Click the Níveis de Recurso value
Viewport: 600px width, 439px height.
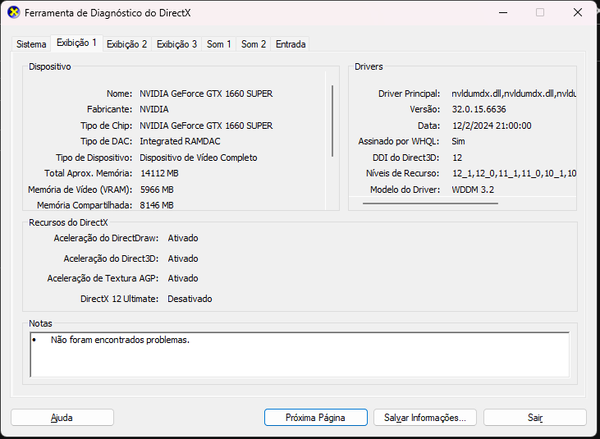tap(513, 173)
